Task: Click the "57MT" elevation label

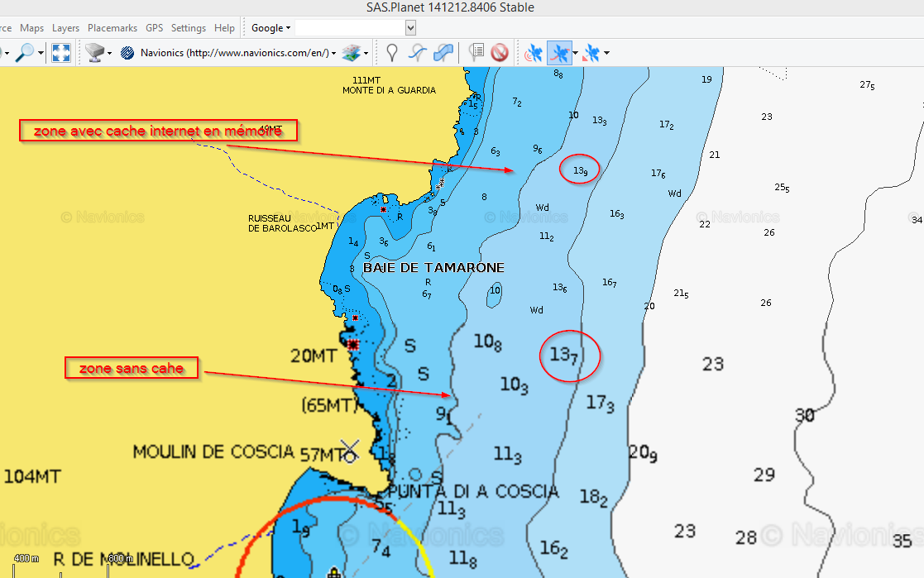Action: point(323,455)
